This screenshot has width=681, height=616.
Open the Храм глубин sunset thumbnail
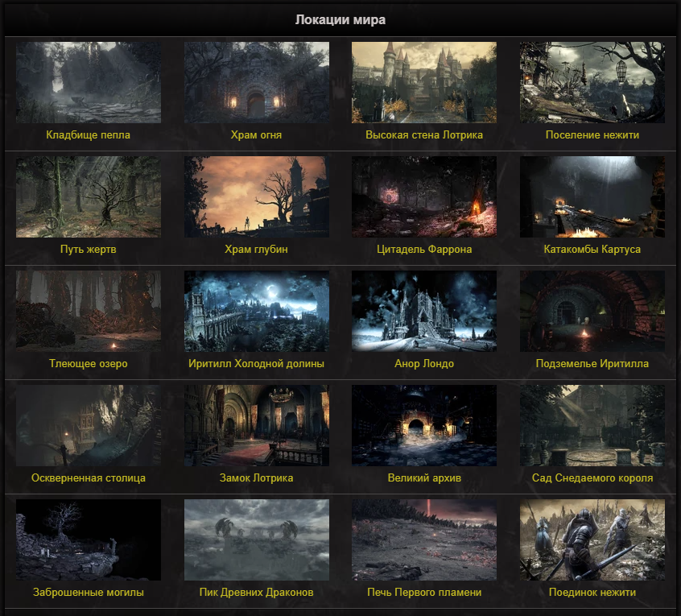tap(257, 196)
